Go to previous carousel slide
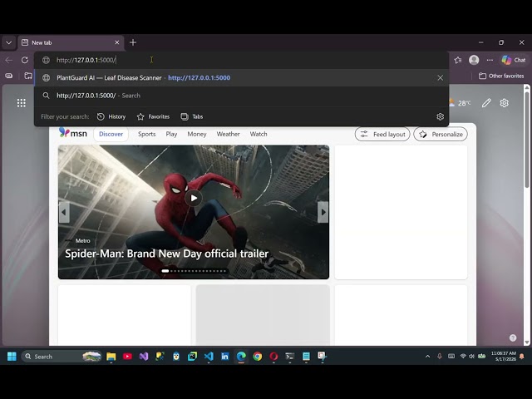This screenshot has width=532, height=399. [64, 212]
